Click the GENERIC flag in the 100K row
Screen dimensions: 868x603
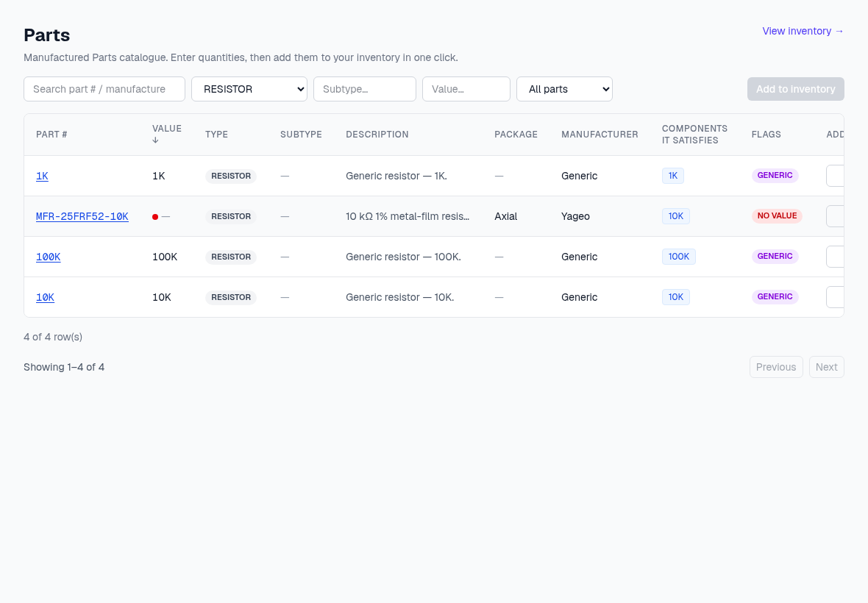[775, 256]
